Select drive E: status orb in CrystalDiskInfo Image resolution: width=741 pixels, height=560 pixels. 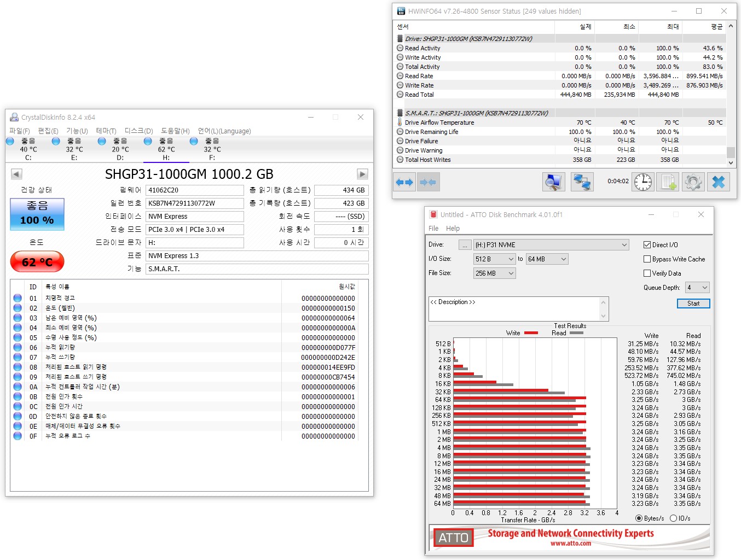pos(56,141)
